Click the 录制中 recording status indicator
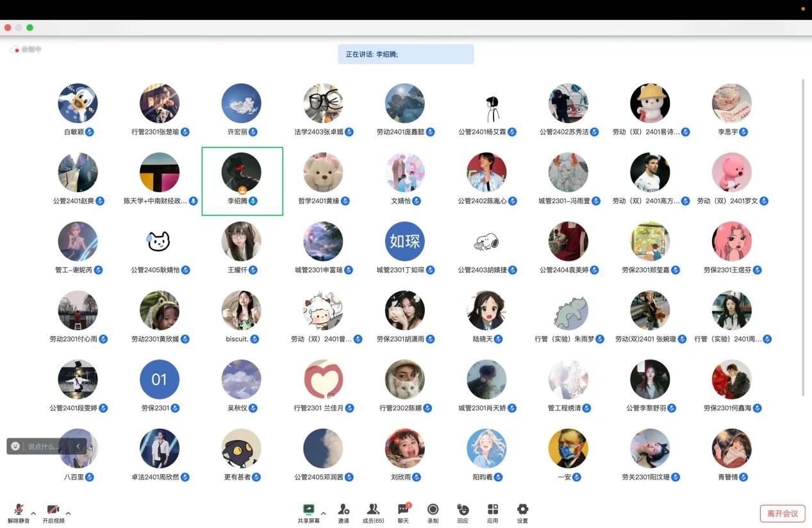 [x=26, y=49]
